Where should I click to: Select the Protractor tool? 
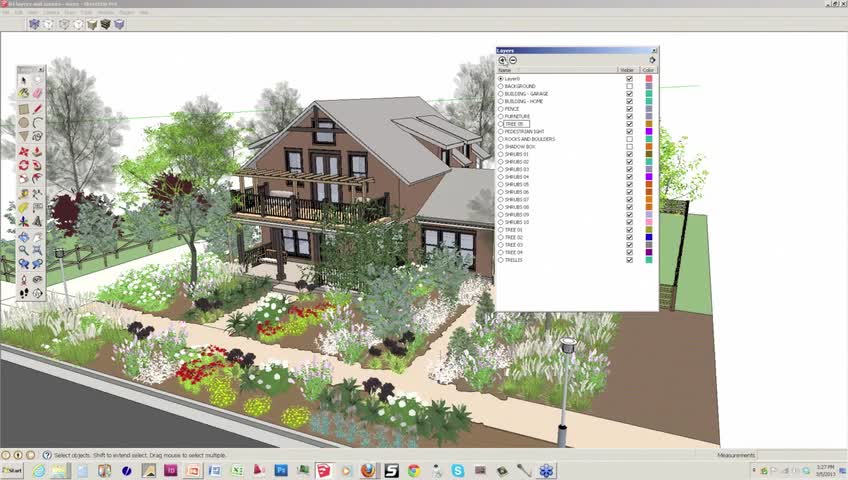(x=23, y=208)
